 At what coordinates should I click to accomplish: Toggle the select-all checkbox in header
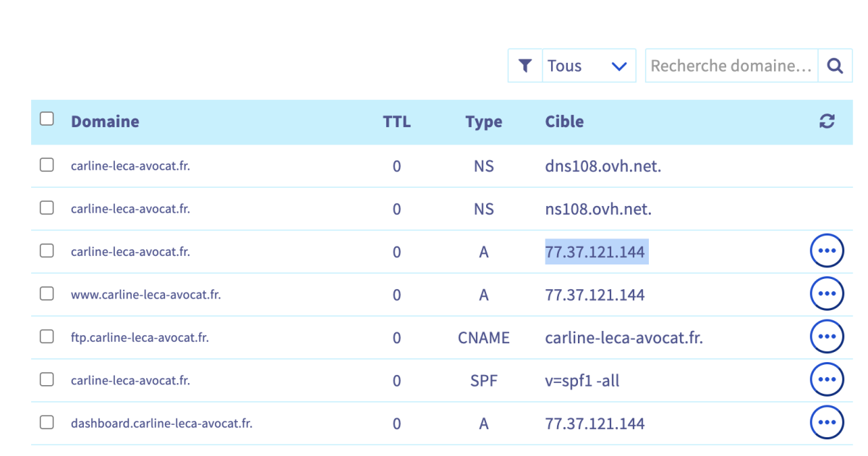[x=47, y=119]
